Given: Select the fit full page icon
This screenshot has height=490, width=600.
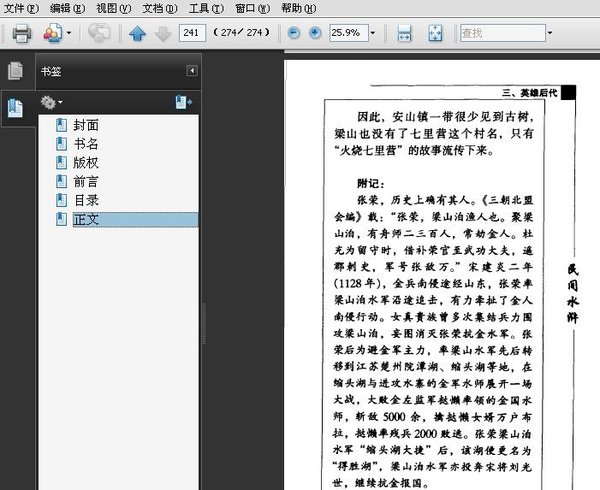Looking at the screenshot, I should pos(435,33).
